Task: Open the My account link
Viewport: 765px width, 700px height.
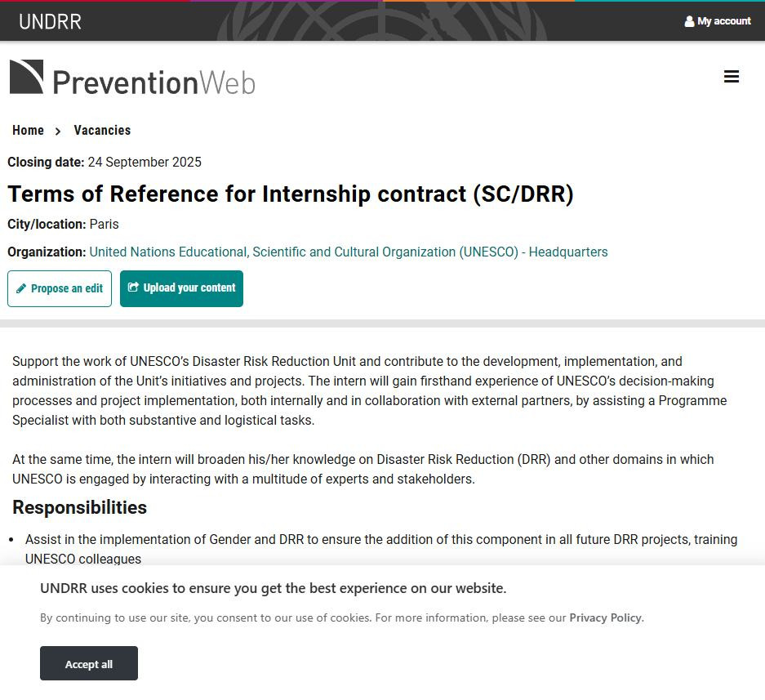Action: point(723,21)
